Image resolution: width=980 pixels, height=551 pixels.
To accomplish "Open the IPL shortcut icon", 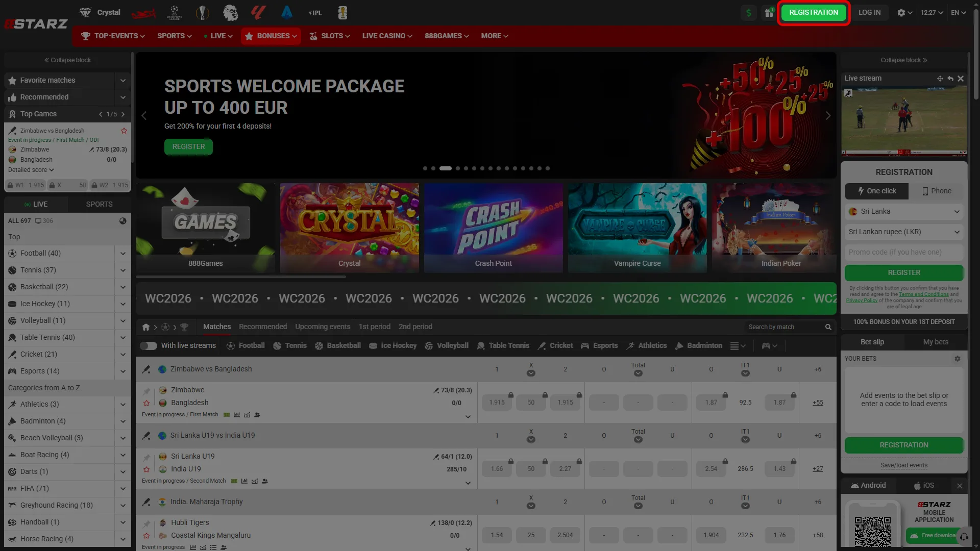I will click(315, 13).
